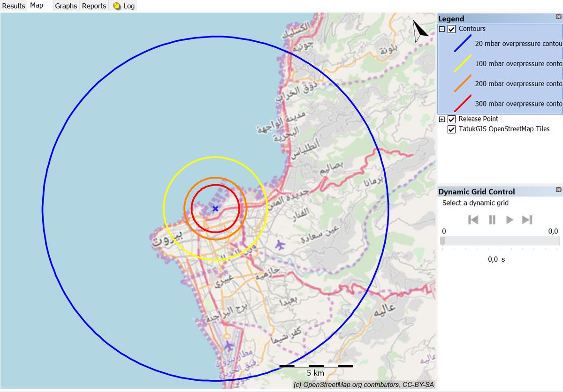Open the Graphs tab
This screenshot has width=563, height=392.
(x=66, y=6)
